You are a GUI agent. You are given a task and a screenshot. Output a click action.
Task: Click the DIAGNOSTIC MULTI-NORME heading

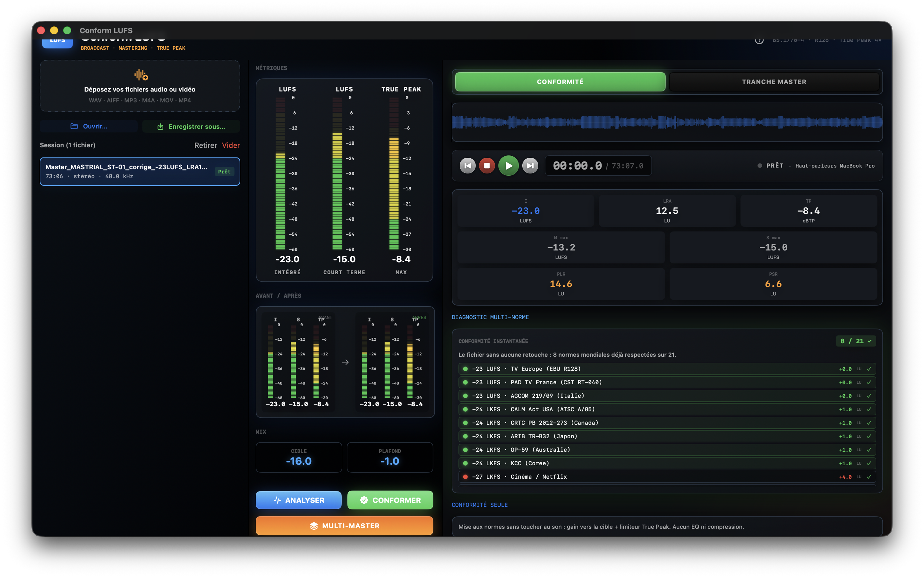[x=490, y=317]
